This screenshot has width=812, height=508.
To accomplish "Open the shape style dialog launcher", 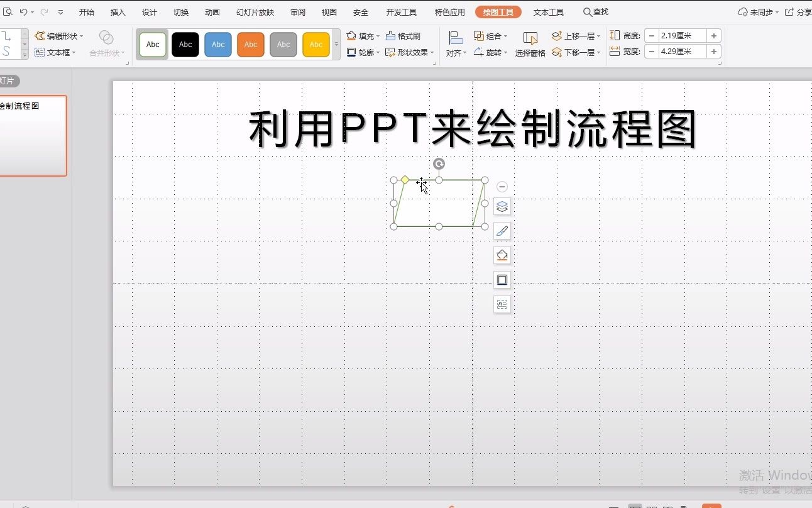I will coord(435,62).
